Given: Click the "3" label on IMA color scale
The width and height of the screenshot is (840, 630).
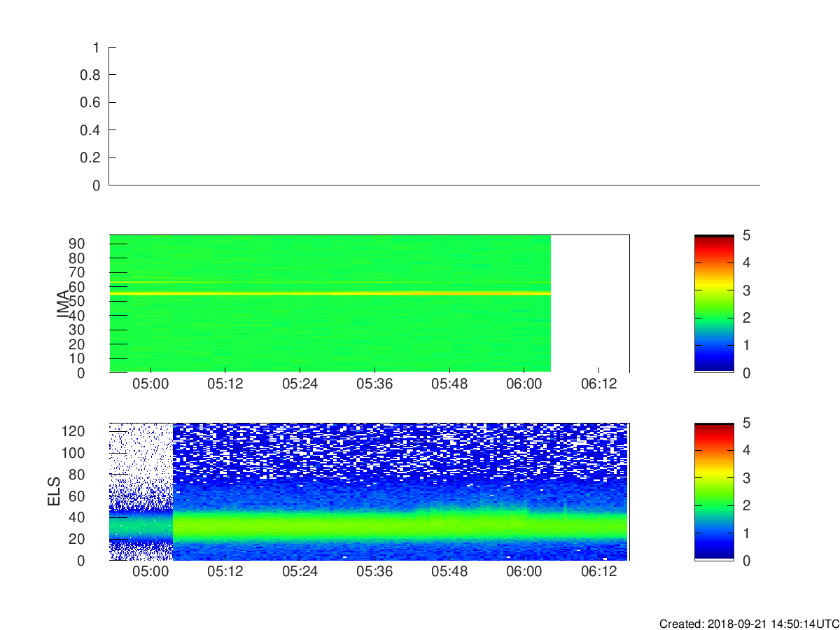Looking at the screenshot, I should [745, 290].
